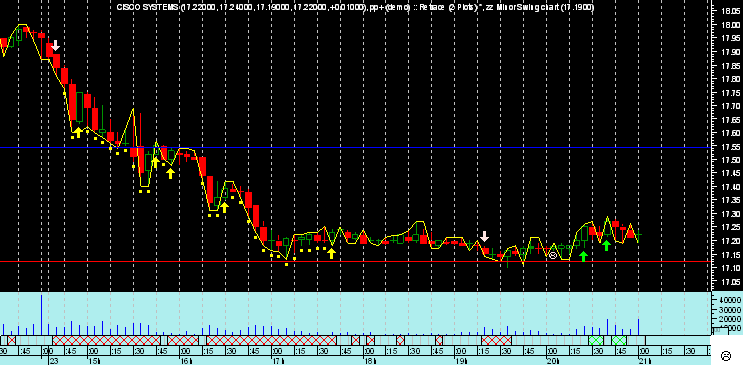Viewport: 743px width, 365px height.
Task: Select the yellow up arrow near 17.35
Action: pyautogui.click(x=224, y=207)
